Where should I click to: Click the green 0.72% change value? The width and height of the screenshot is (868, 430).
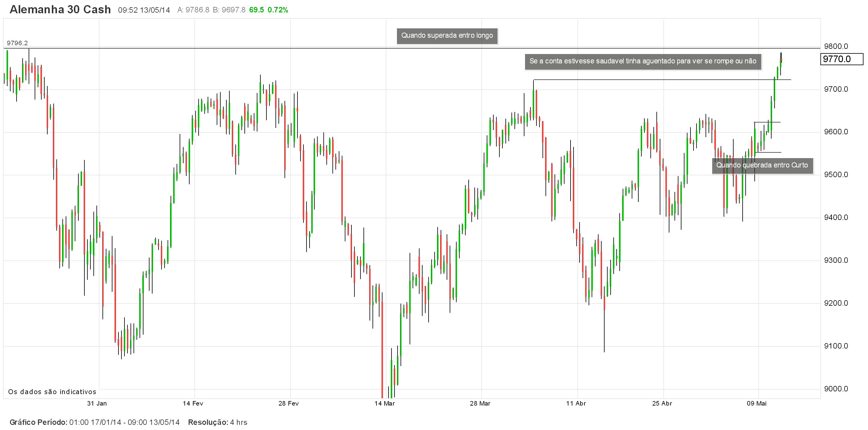[278, 10]
